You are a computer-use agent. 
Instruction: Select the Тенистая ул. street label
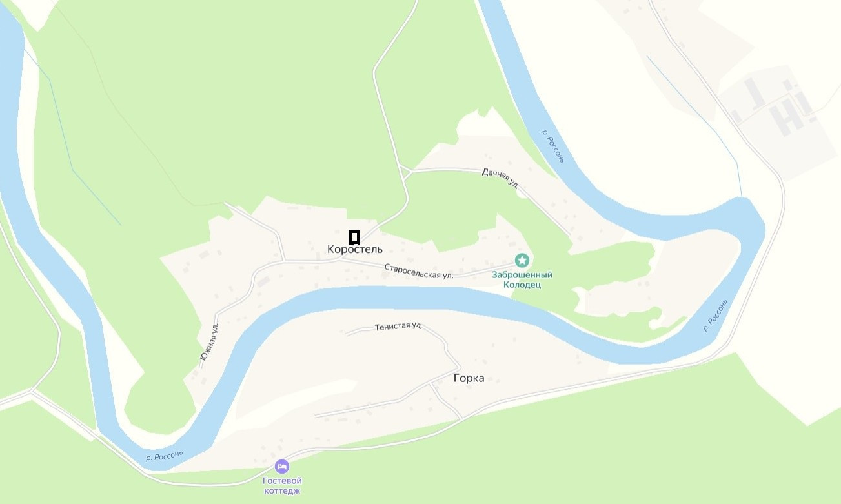point(398,327)
